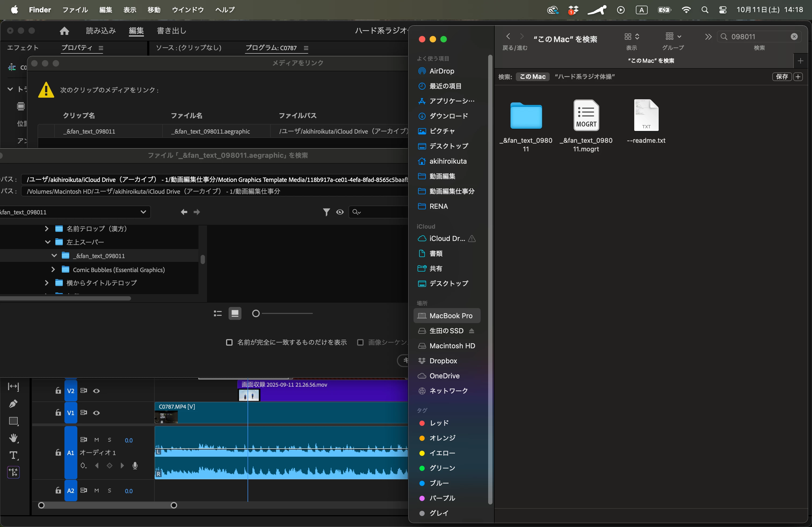Viewport: 812px width, 527px height.
Task: Open the _&fan_text_098011 location dropdown
Action: [x=143, y=212]
